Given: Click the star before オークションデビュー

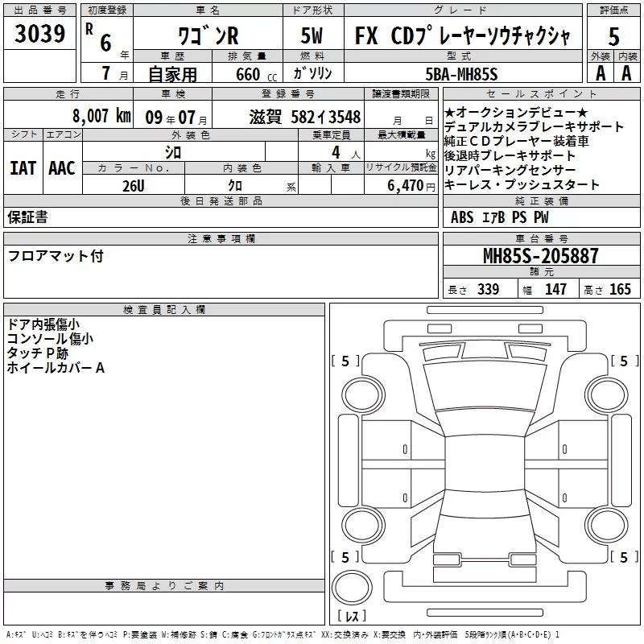Looking at the screenshot, I should pyautogui.click(x=449, y=112).
